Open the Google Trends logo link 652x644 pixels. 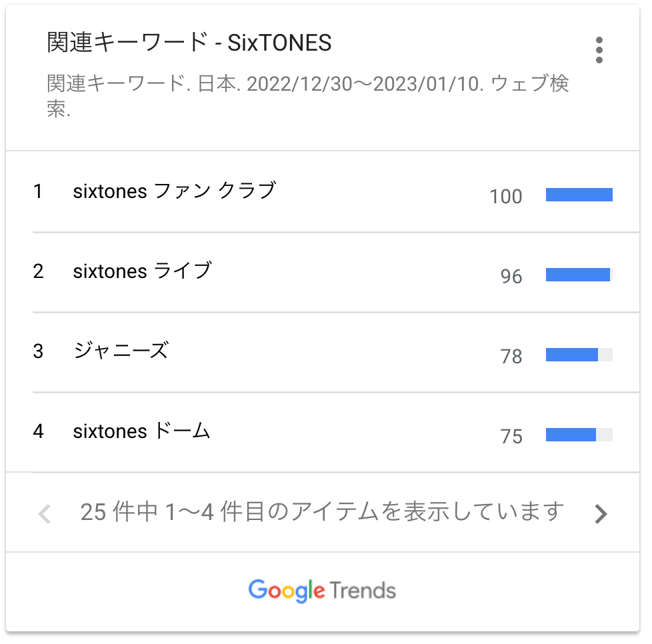click(x=322, y=591)
